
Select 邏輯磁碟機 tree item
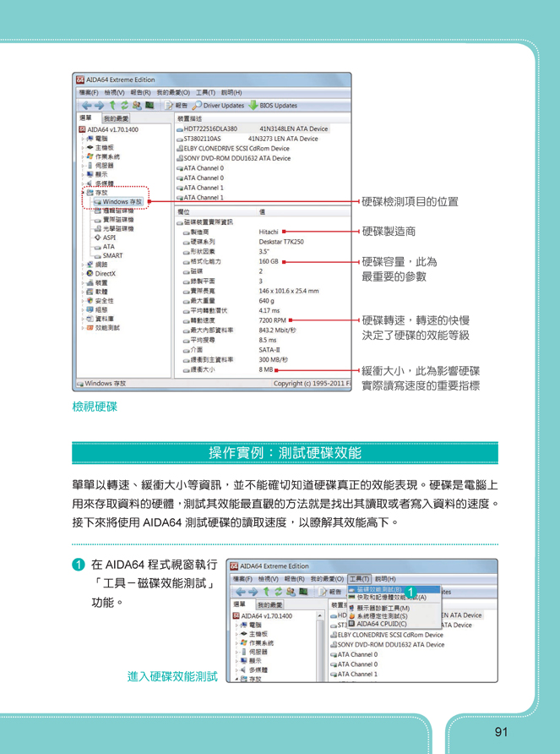tap(114, 210)
